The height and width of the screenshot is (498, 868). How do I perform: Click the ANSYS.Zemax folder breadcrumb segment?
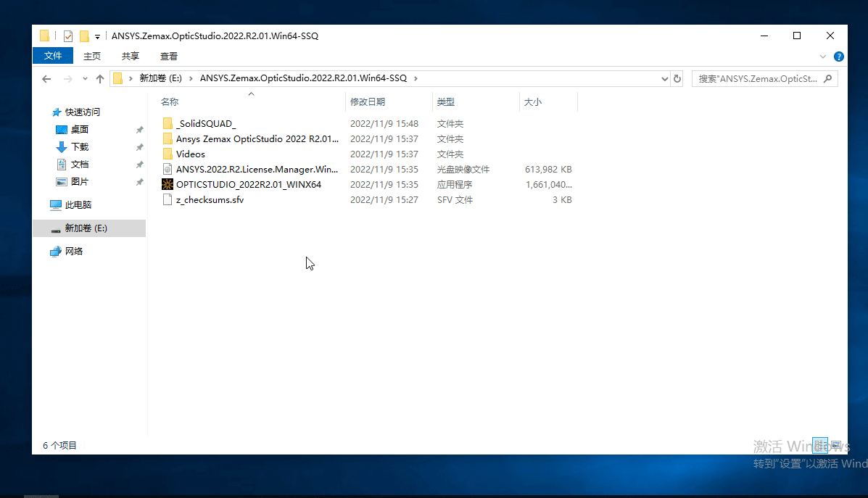click(x=303, y=78)
